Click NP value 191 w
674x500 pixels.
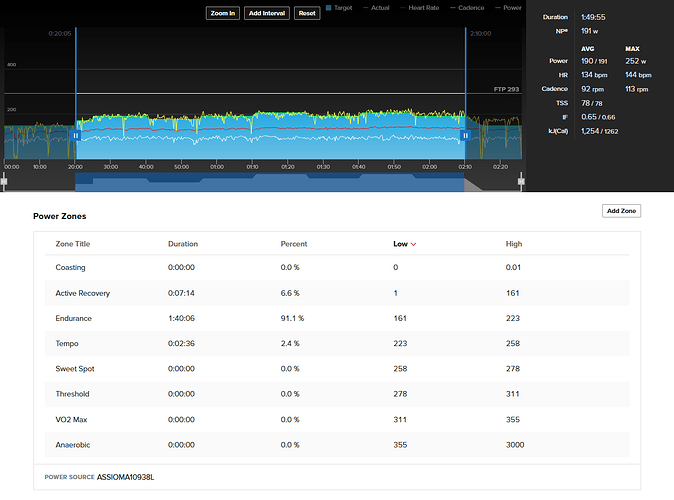coord(589,31)
